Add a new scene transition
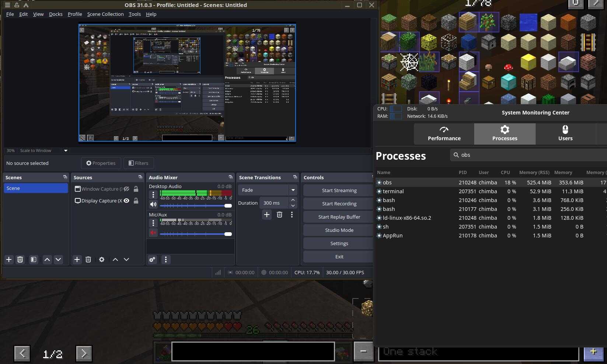The width and height of the screenshot is (607, 364). coord(266,215)
